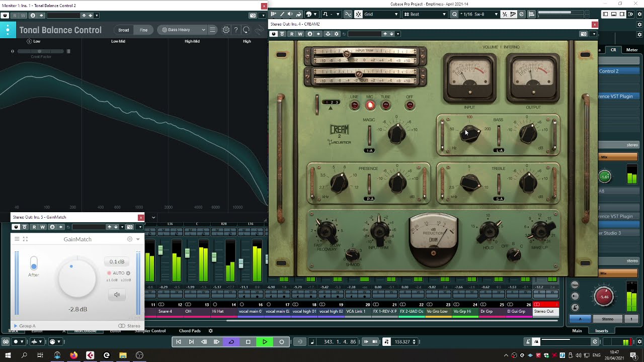Click the CREAM2 plugin snapshot camera icon
The image size is (644, 362).
coord(584,34)
